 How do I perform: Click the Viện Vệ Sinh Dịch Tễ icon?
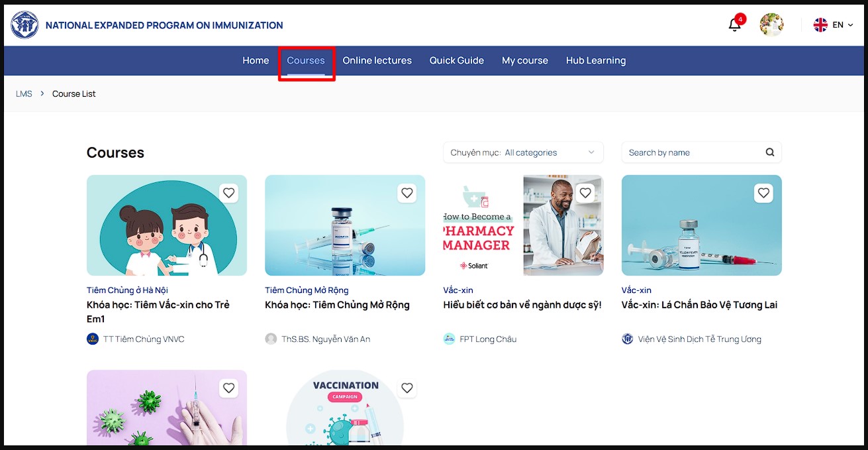click(628, 339)
